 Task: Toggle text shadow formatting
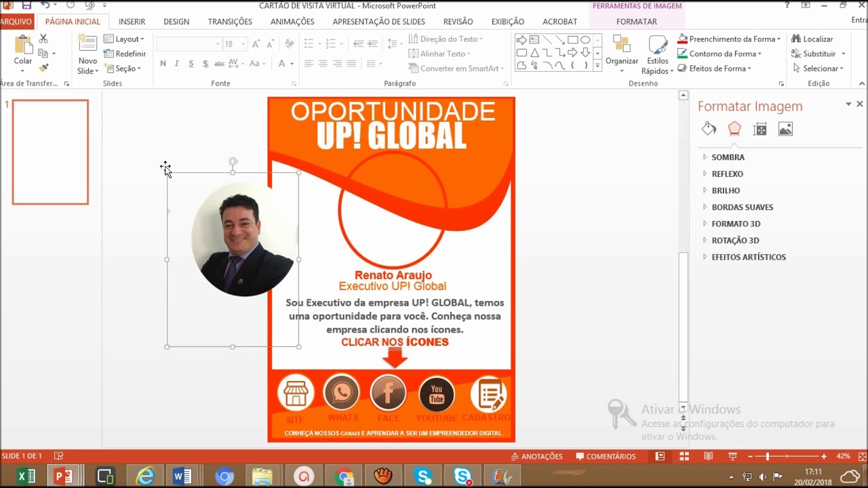tap(205, 64)
